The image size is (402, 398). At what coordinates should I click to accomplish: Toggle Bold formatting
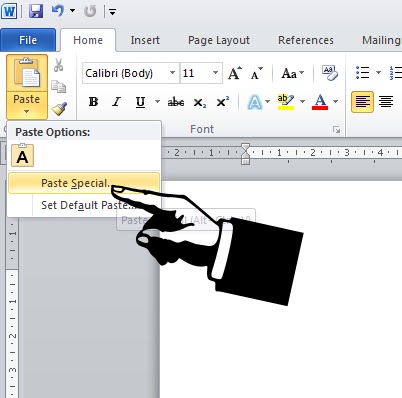click(93, 102)
